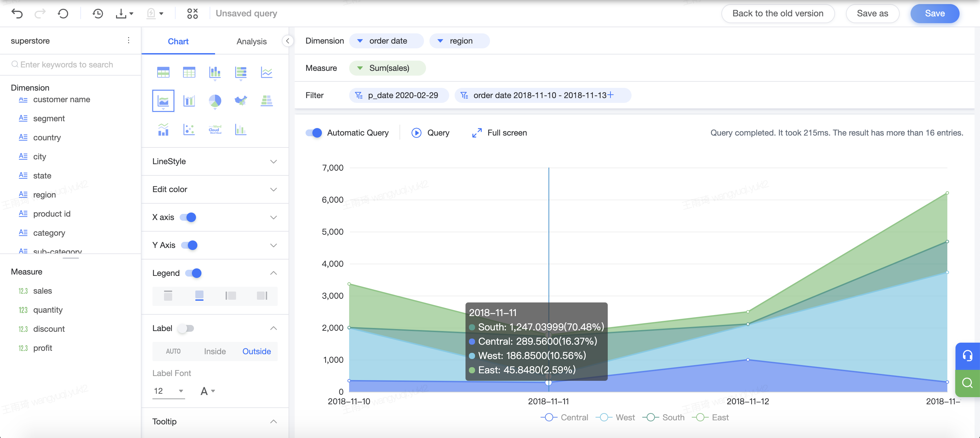Place legend at left position

(231, 296)
